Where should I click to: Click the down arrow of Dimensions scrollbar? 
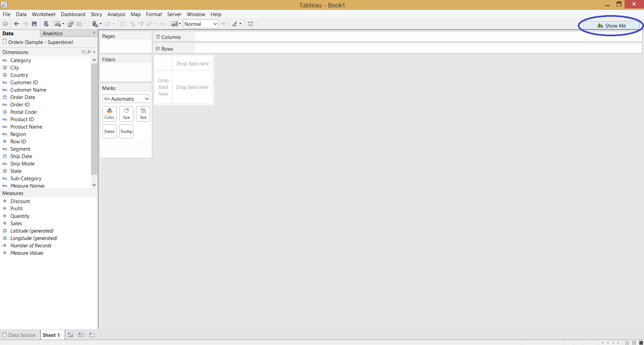coord(94,185)
